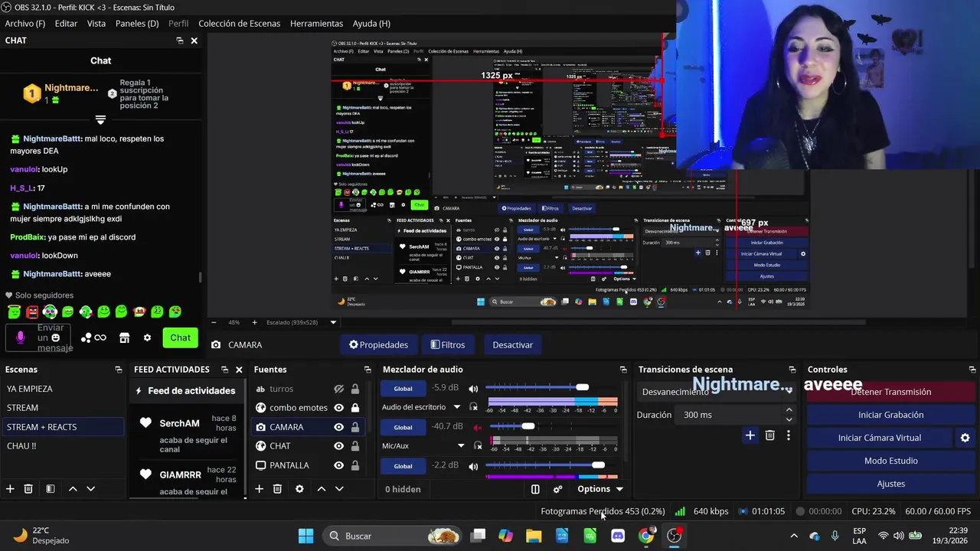
Task: Switch audio mixer layout icon
Action: pos(535,489)
